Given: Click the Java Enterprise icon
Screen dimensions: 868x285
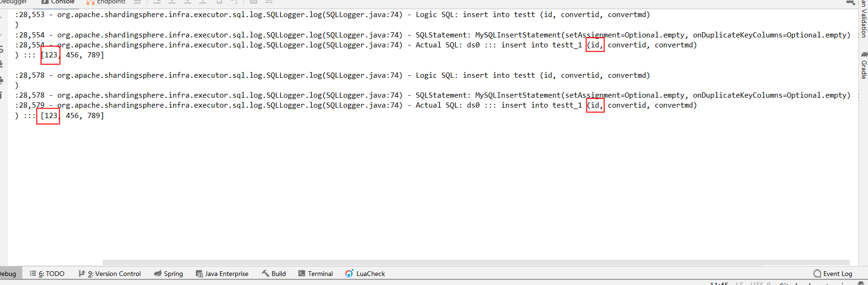Looking at the screenshot, I should 199,274.
